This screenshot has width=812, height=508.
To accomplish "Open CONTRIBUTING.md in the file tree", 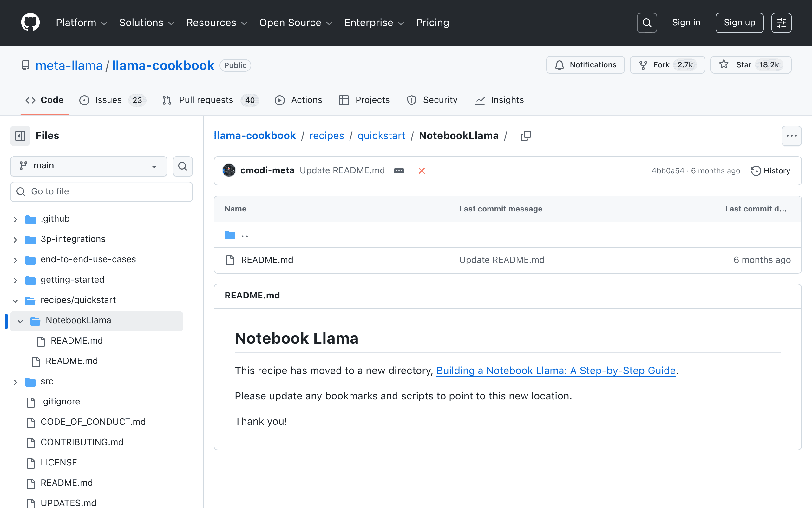I will [82, 443].
